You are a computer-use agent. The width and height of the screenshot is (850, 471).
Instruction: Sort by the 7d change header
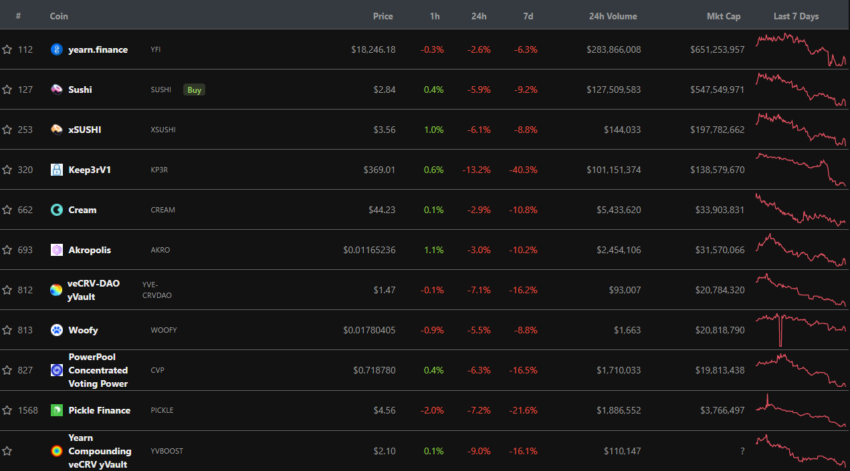tap(528, 16)
